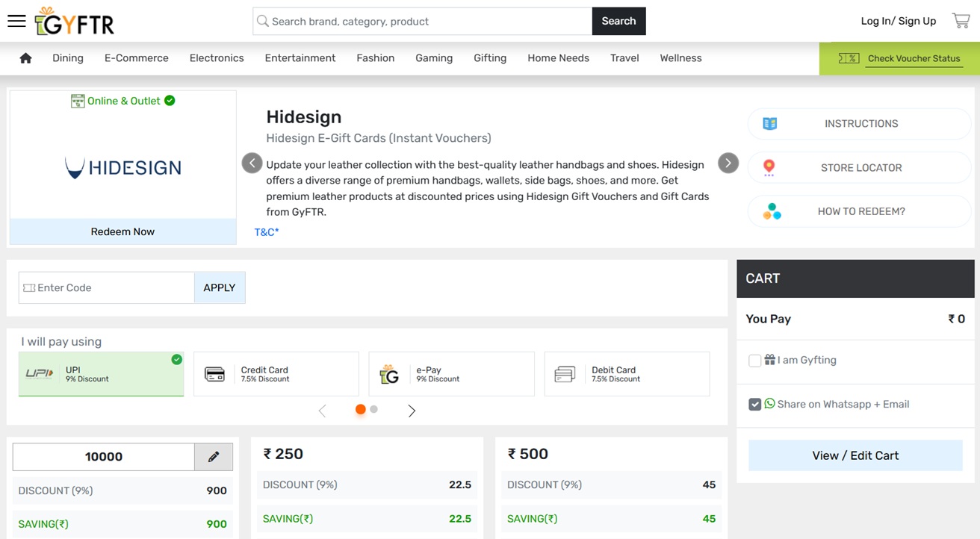Show next payment options arrow
The width and height of the screenshot is (980, 539).
412,411
